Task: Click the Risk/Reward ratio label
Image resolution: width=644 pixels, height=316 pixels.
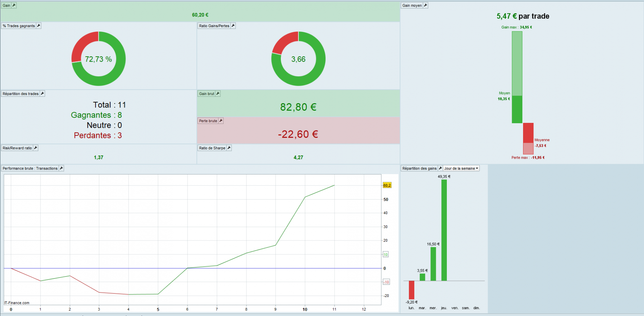Action: pos(17,148)
